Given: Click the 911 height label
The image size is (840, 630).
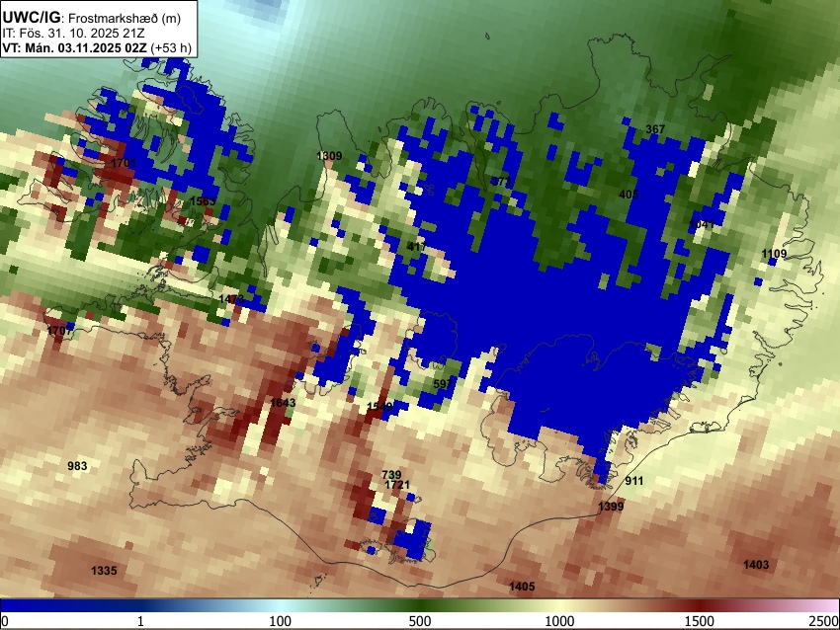Looking at the screenshot, I should coord(633,481).
